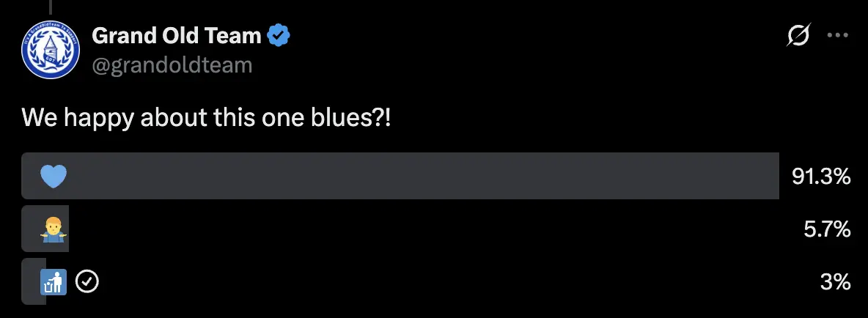The image size is (868, 318).
Task: Open the @grandoldteam handle link
Action: click(x=172, y=65)
